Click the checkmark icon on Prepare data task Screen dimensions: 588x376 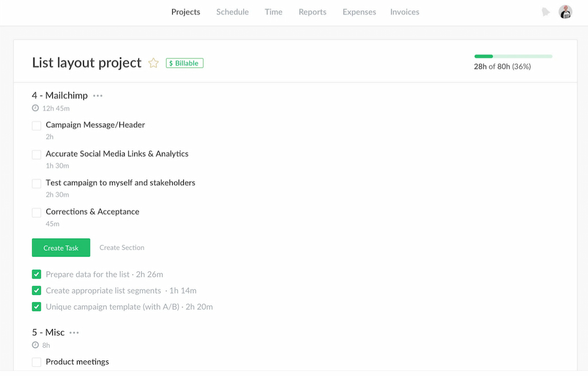click(36, 274)
